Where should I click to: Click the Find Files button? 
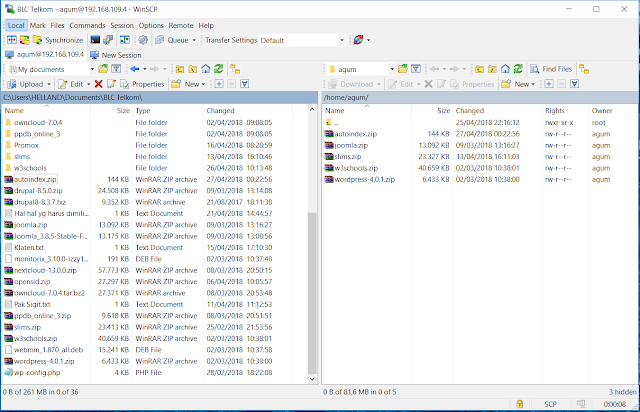(551, 69)
